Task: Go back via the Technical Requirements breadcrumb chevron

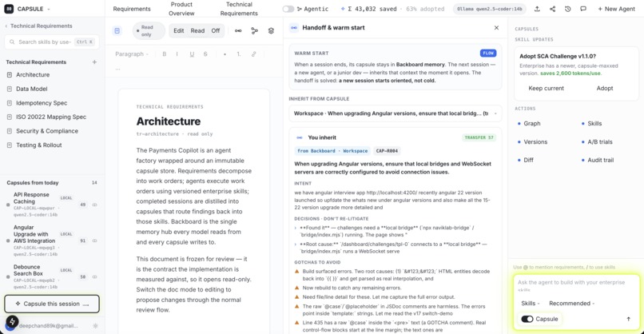Action: 6,26
